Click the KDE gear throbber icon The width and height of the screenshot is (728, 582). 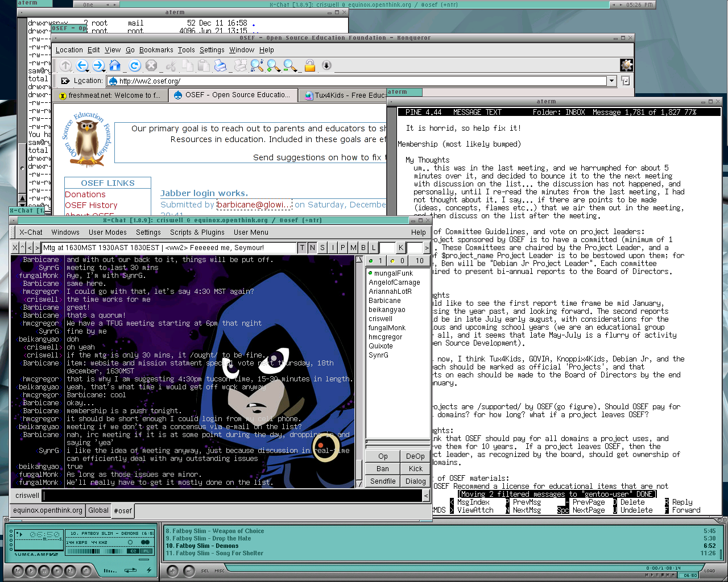coord(626,65)
